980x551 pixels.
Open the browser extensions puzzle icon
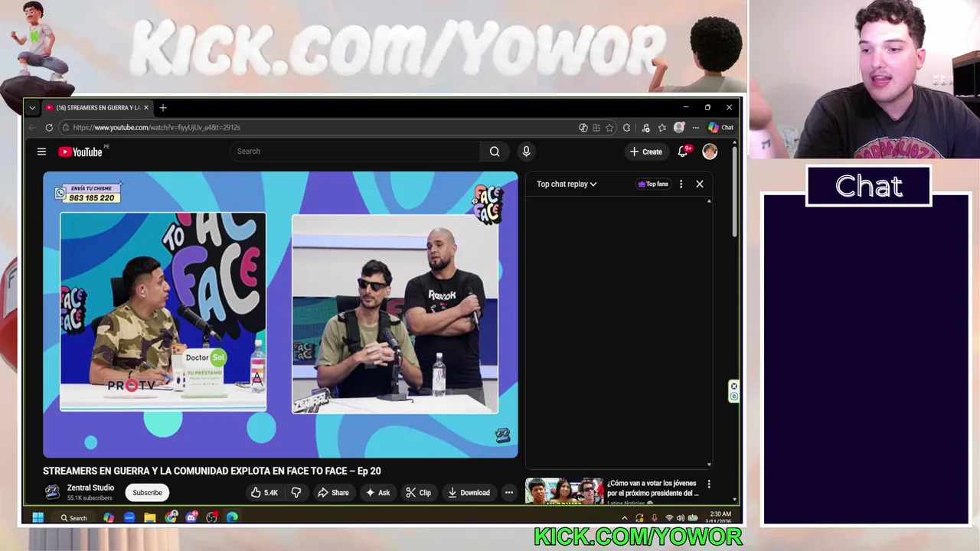coord(626,128)
